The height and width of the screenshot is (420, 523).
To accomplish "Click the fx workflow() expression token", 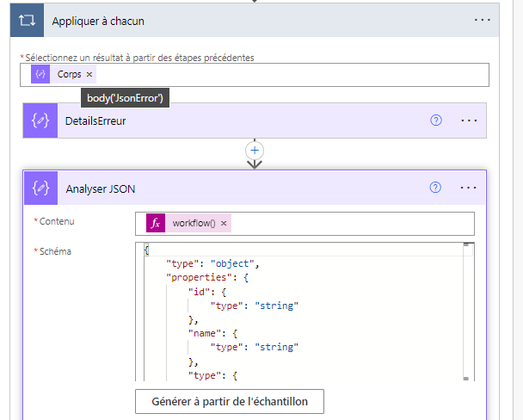I will pyautogui.click(x=193, y=223).
